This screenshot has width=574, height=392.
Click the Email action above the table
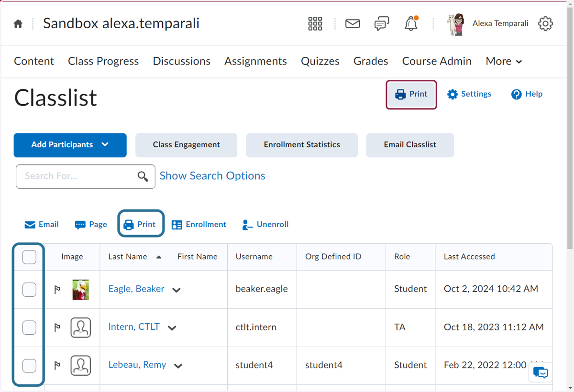click(42, 225)
